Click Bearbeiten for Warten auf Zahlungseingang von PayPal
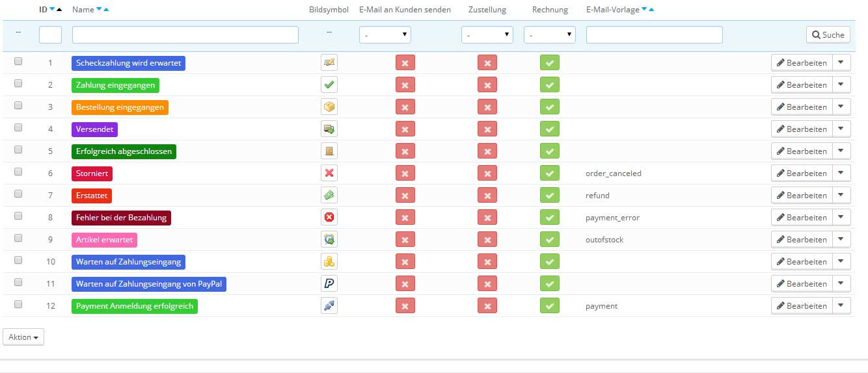The image size is (868, 373). point(802,283)
